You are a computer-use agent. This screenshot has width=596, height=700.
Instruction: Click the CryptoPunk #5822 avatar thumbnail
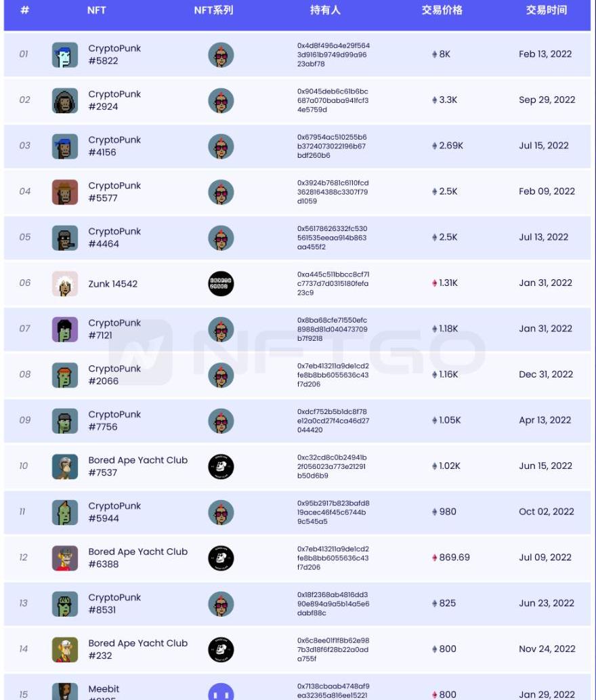[x=65, y=55]
